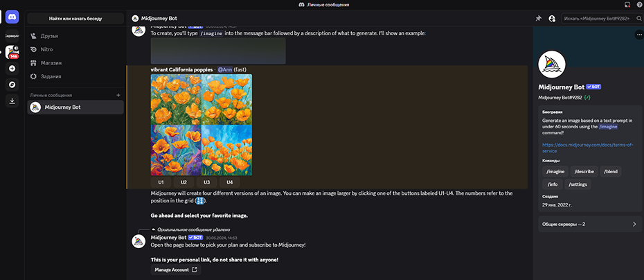
Task: Open the help question mark icon
Action: click(639, 5)
